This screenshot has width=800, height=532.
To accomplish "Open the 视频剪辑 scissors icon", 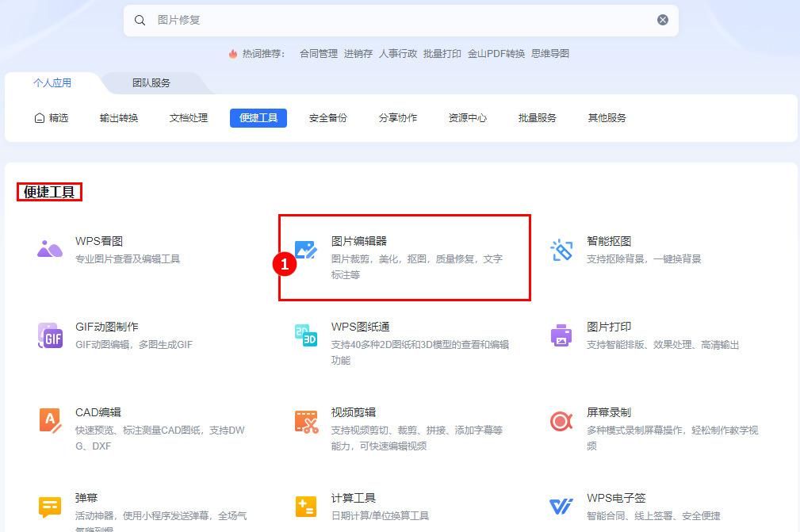I will pyautogui.click(x=306, y=421).
